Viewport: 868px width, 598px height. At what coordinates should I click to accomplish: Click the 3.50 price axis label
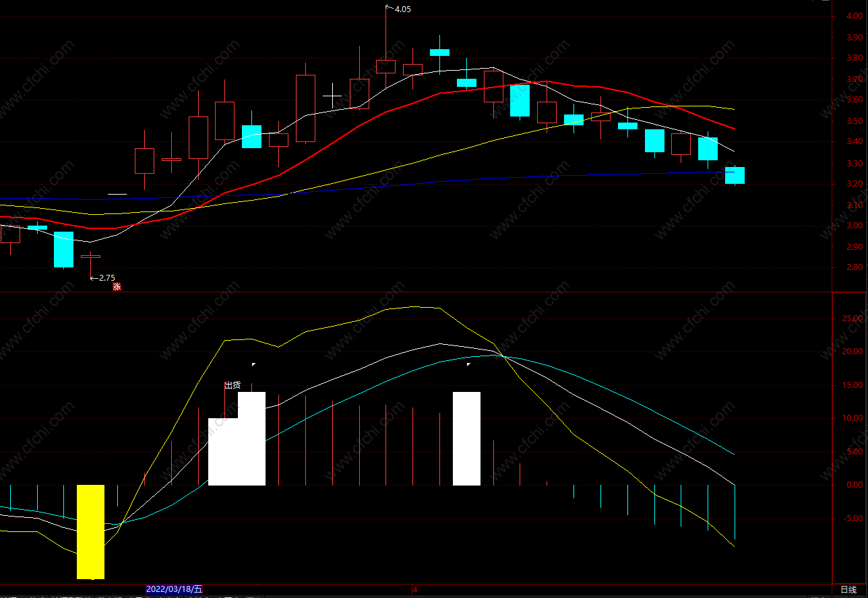pyautogui.click(x=855, y=121)
